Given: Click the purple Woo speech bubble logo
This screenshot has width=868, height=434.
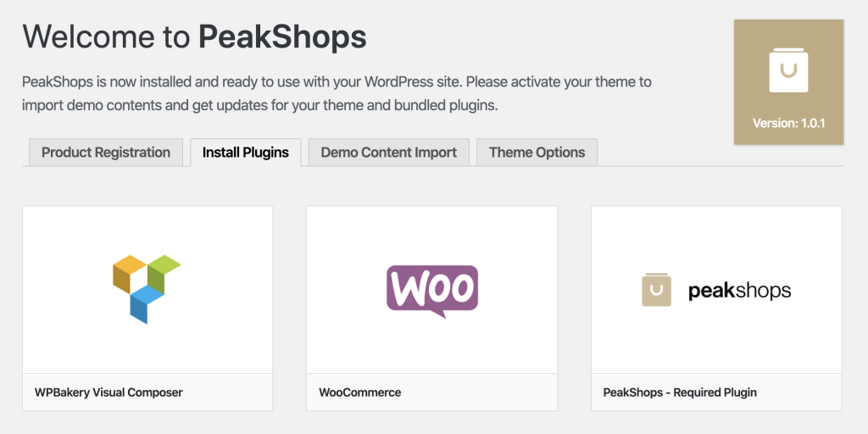Looking at the screenshot, I should (431, 291).
